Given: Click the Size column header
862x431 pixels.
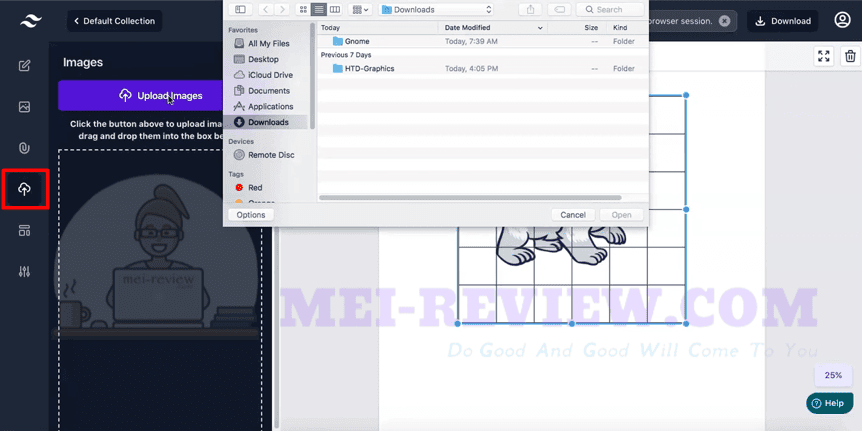Looking at the screenshot, I should 592,27.
